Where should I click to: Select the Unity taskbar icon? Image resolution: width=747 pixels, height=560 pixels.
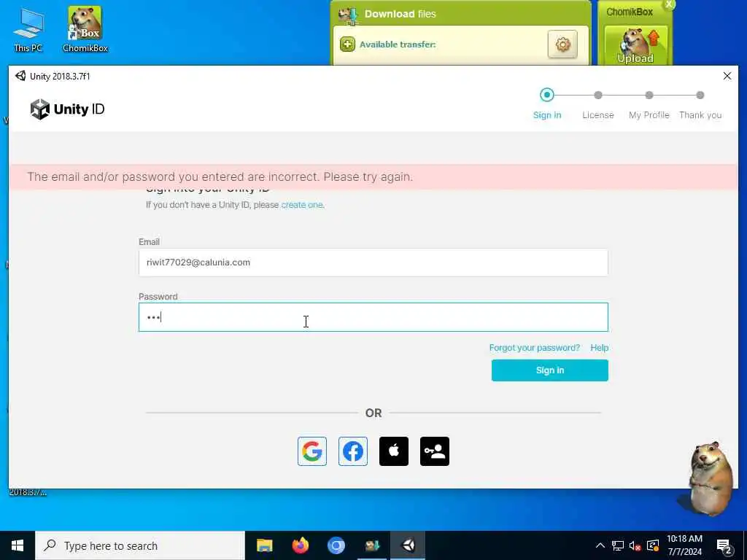tap(409, 545)
